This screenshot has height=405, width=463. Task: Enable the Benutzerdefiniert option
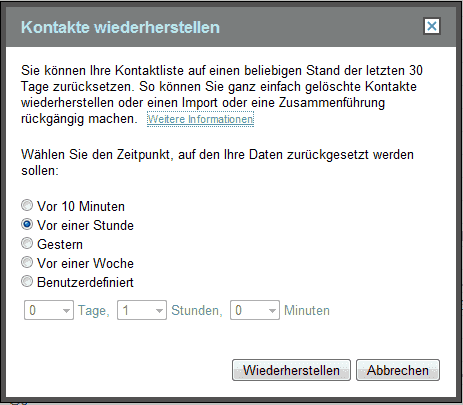[27, 281]
